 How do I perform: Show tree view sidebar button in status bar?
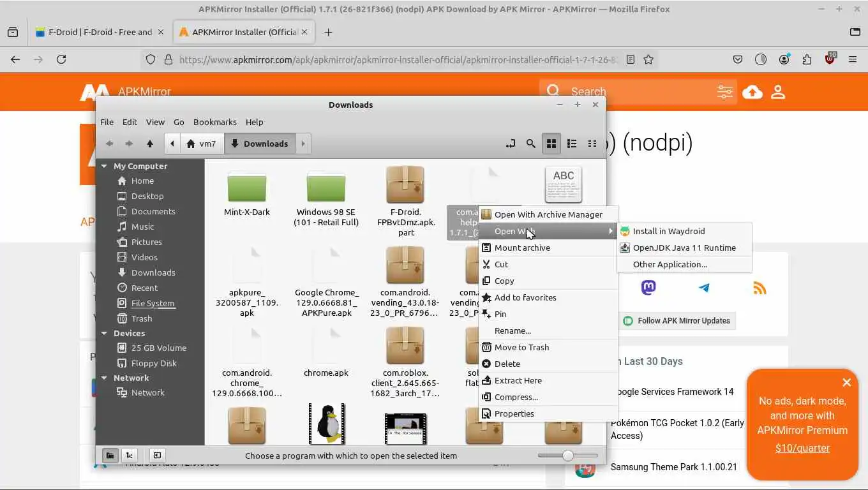click(x=130, y=455)
